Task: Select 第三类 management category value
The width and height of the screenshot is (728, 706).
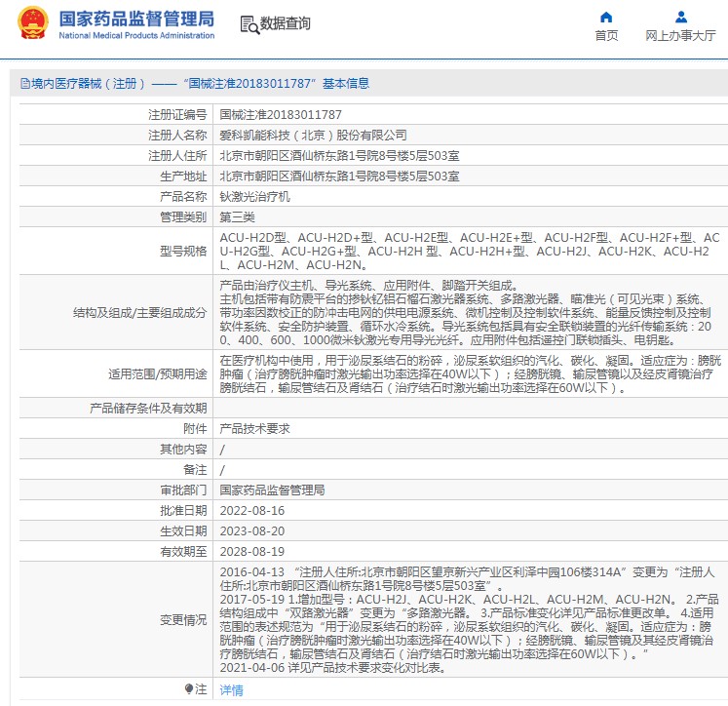Action: (x=237, y=216)
